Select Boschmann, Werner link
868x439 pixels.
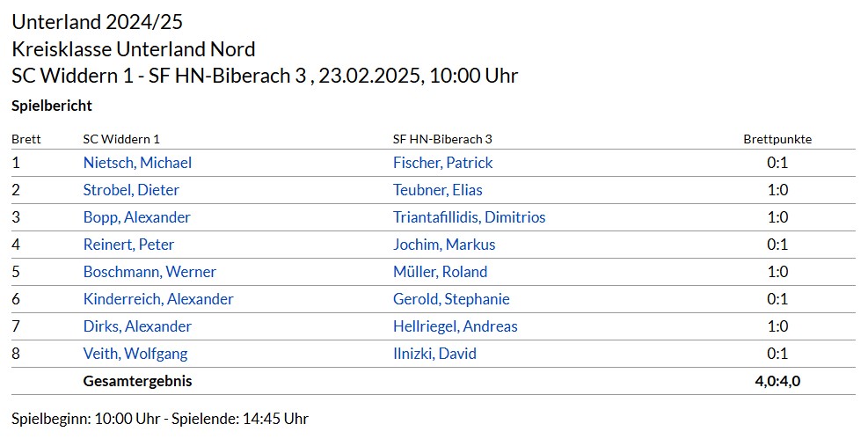click(x=150, y=272)
